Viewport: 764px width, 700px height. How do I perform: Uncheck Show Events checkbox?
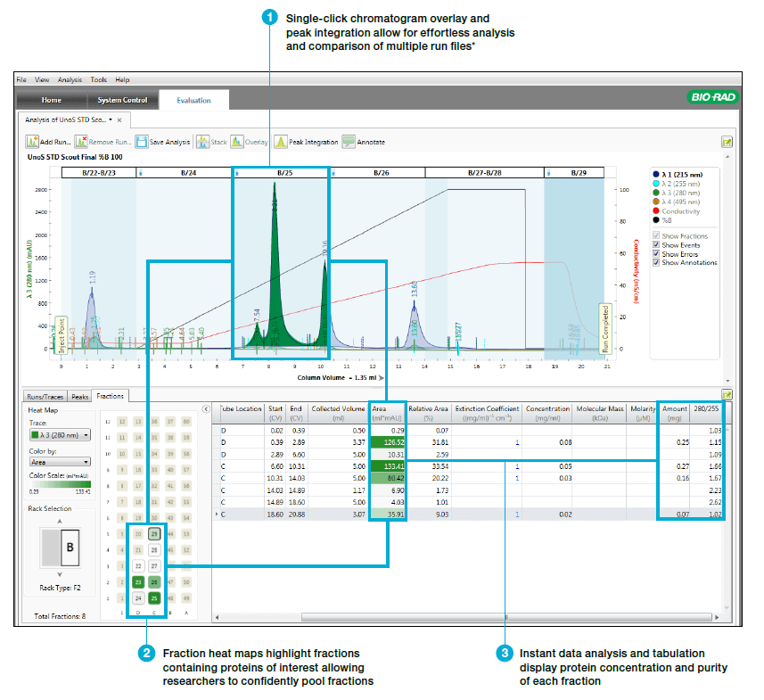[x=657, y=245]
